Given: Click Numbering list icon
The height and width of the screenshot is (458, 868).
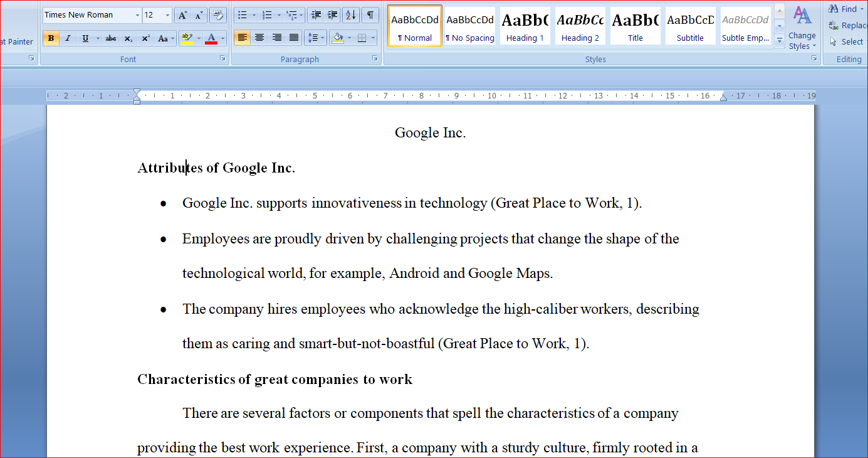Looking at the screenshot, I should (267, 15).
